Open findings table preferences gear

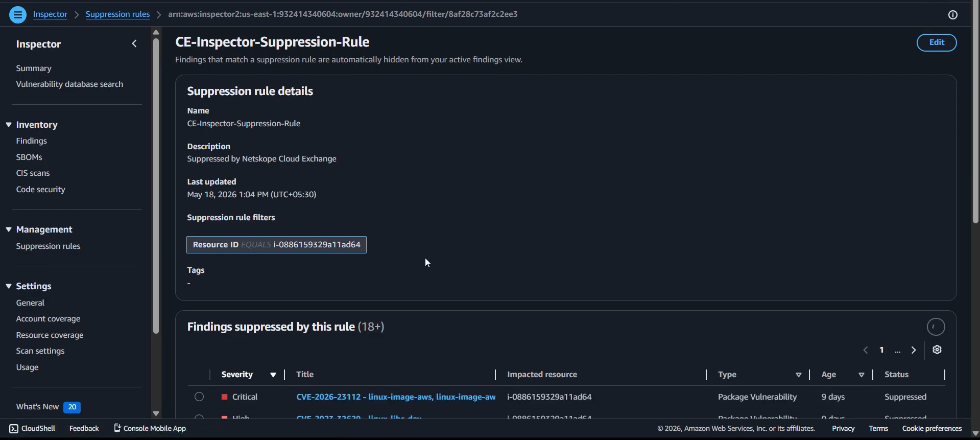(x=937, y=350)
